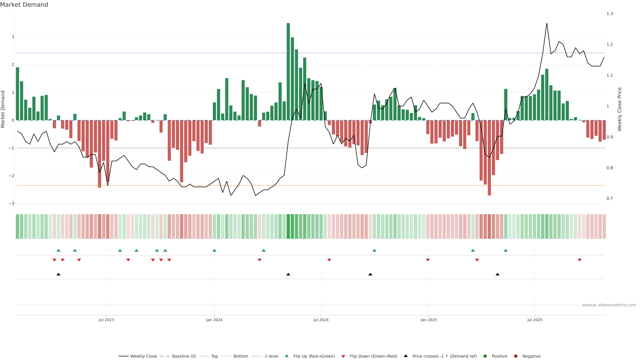Click the Negative red circle legend icon

516,356
